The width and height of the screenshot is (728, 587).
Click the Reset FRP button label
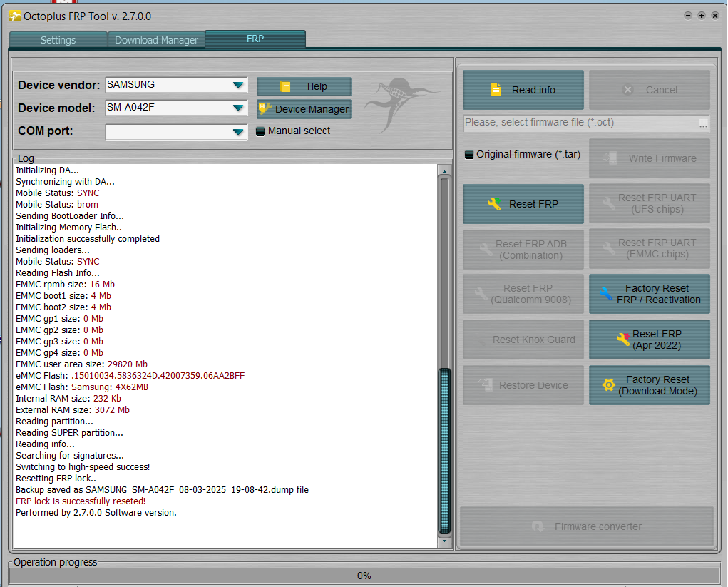pyautogui.click(x=533, y=204)
